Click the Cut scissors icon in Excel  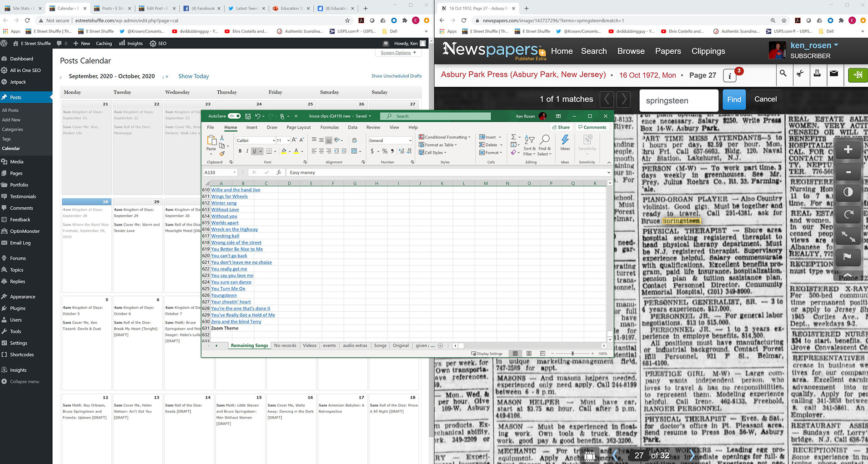pos(222,138)
